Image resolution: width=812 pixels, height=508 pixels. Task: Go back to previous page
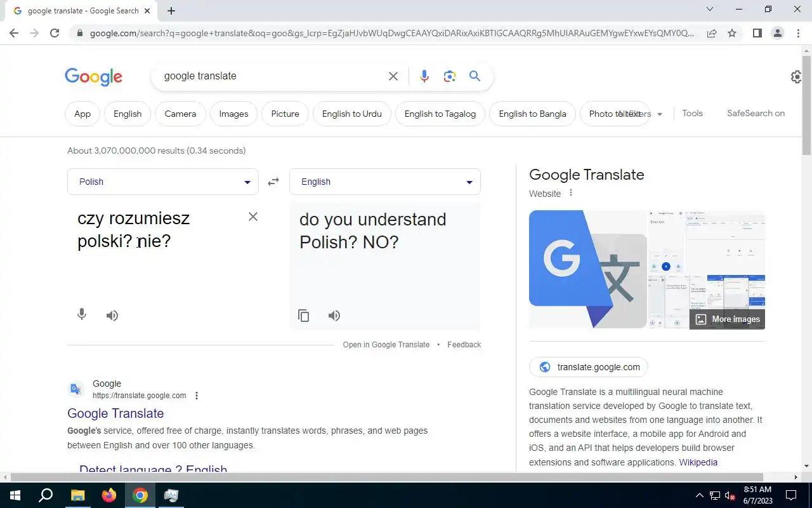click(14, 33)
